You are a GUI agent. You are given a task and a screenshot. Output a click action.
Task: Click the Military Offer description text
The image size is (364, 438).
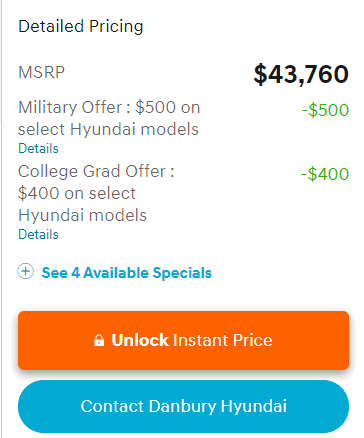tap(109, 118)
